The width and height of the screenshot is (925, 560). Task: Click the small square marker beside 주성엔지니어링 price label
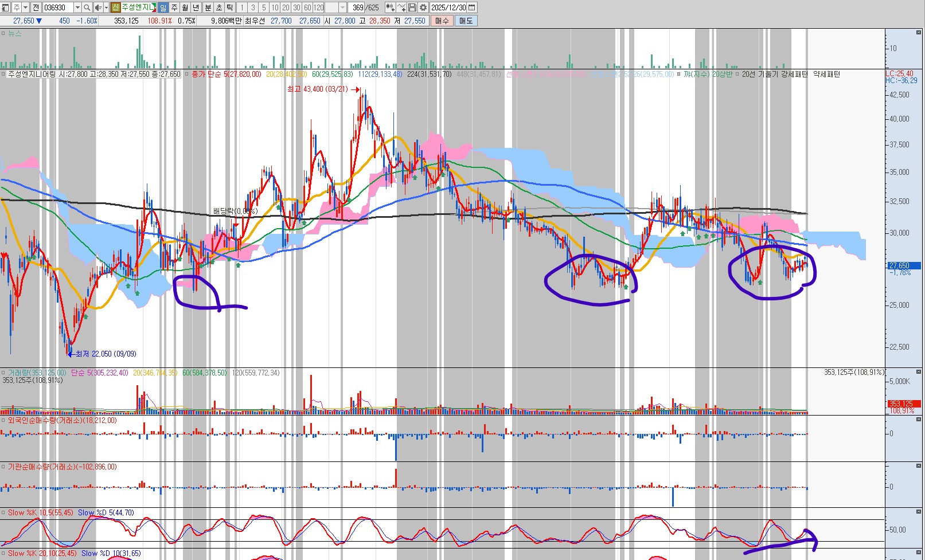pyautogui.click(x=3, y=74)
